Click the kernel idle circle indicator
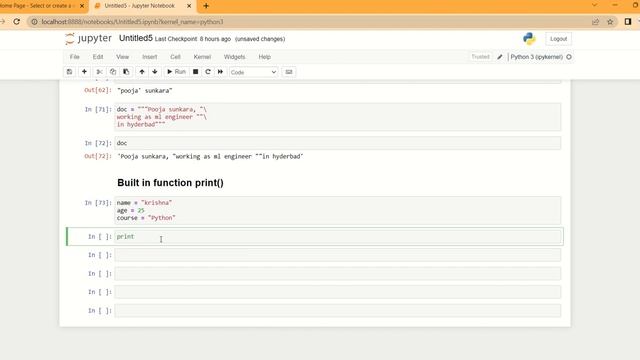640x360 pixels. tap(569, 57)
